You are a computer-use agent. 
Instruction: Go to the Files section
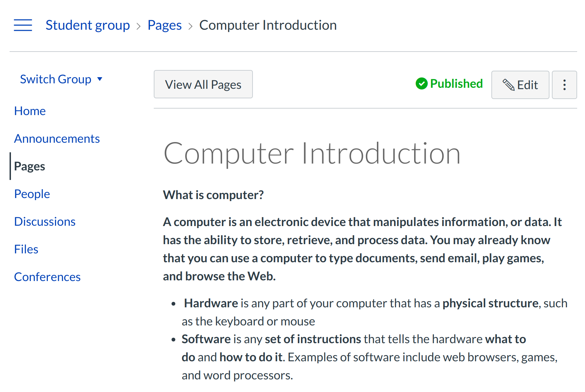[26, 249]
